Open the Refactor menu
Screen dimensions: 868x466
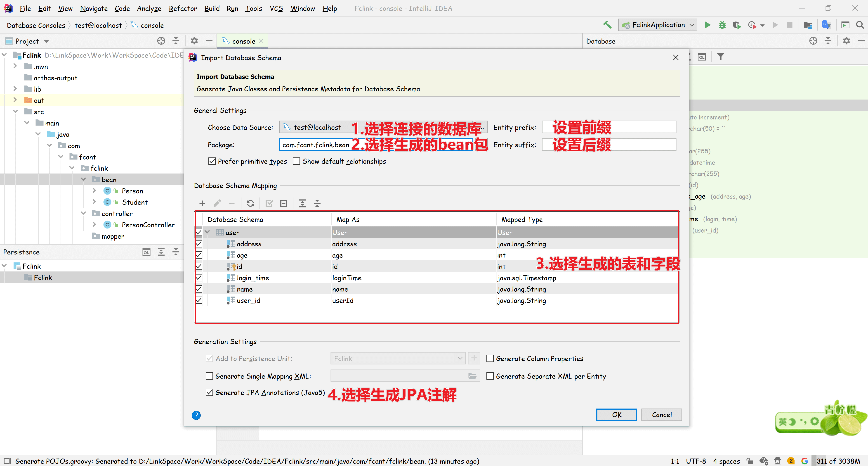point(183,8)
